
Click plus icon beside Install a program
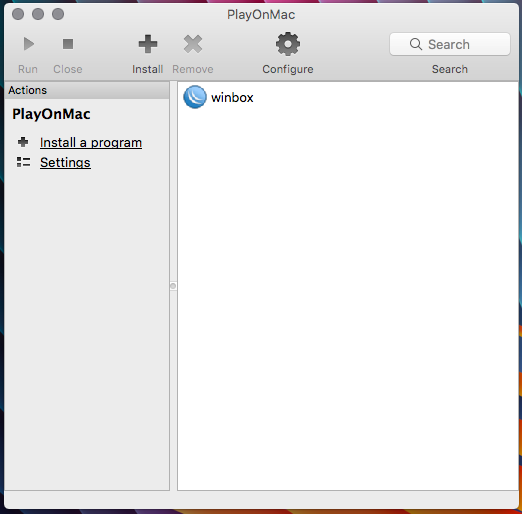pos(23,142)
